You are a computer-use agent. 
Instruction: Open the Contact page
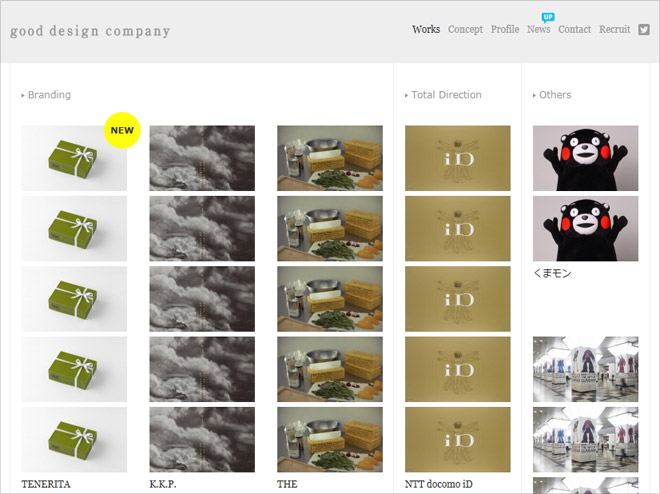pyautogui.click(x=575, y=29)
